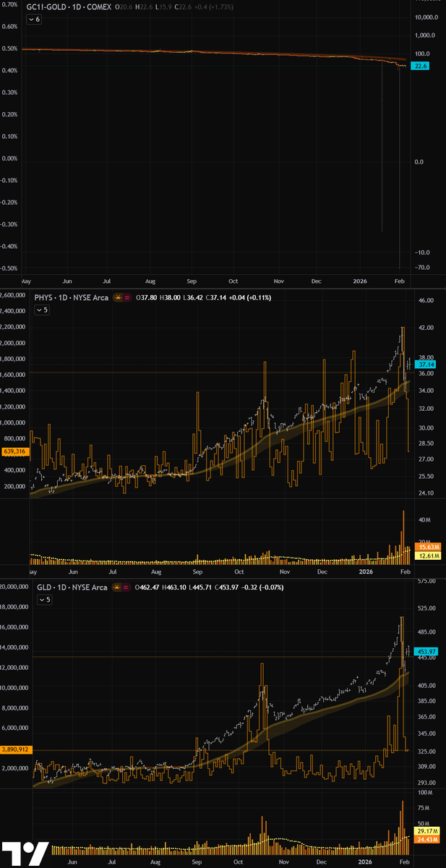
Task: Click the 525.00 level on GLD price axis
Action: 428,607
